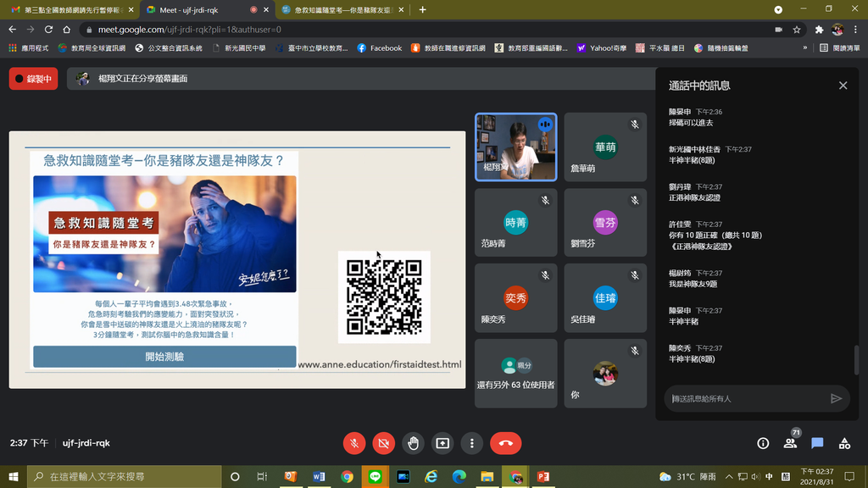868x488 pixels.
Task: Open the tile showing 63 other users
Action: point(516,374)
